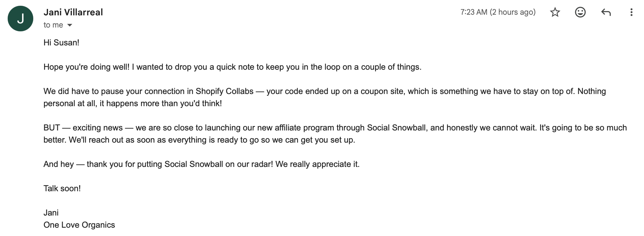Reply using the arrow icon
644x236 pixels.
click(606, 12)
